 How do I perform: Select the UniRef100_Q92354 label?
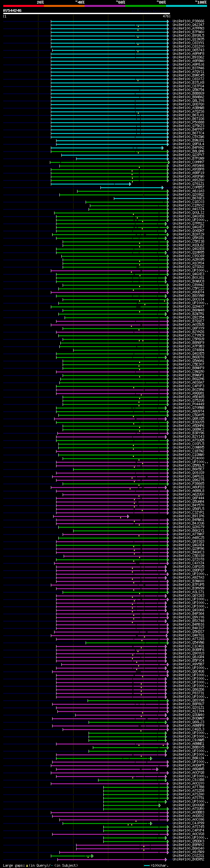tap(188, 318)
